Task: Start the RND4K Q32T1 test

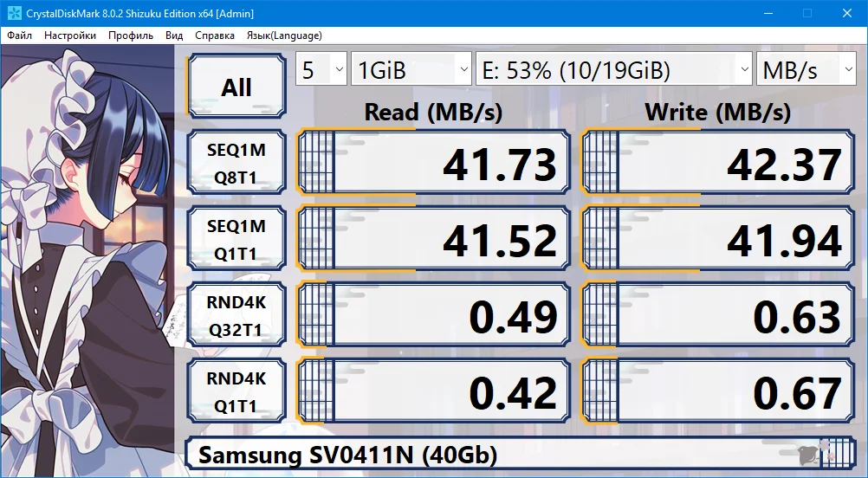Action: pos(237,315)
